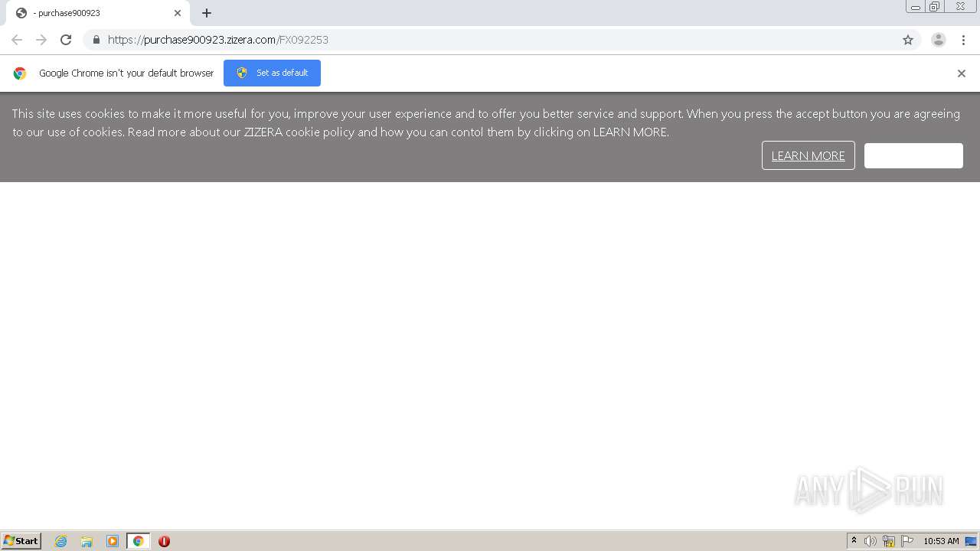Show hidden system tray icons
The height and width of the screenshot is (551, 980).
854,541
